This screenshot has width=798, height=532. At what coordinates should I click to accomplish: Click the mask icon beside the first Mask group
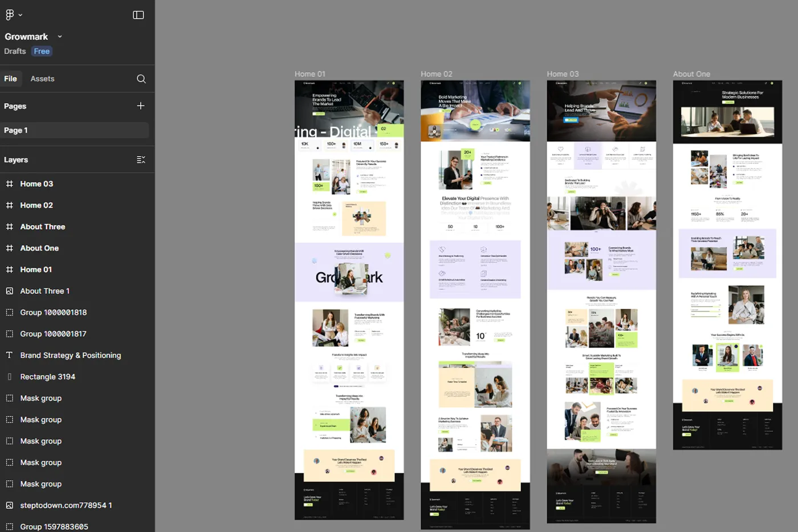9,398
